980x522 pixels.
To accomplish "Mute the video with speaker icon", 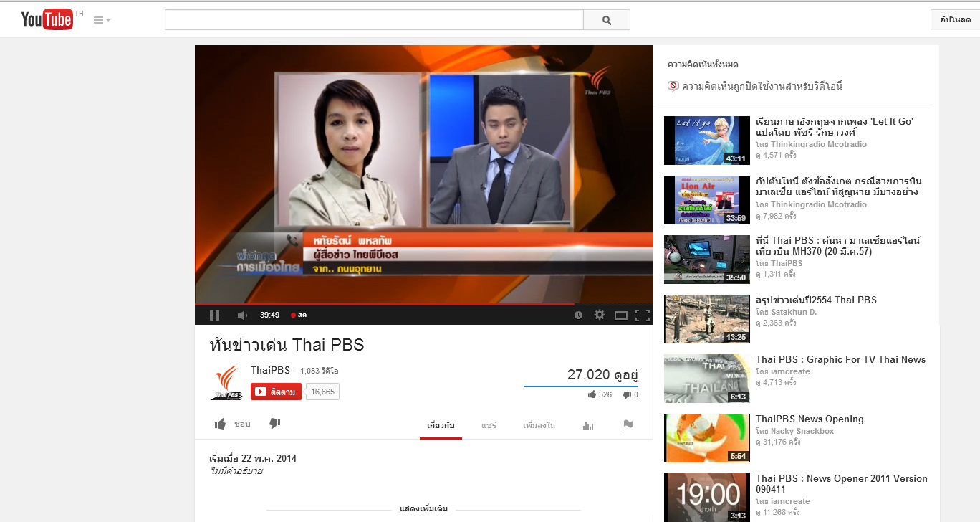I will coord(242,315).
